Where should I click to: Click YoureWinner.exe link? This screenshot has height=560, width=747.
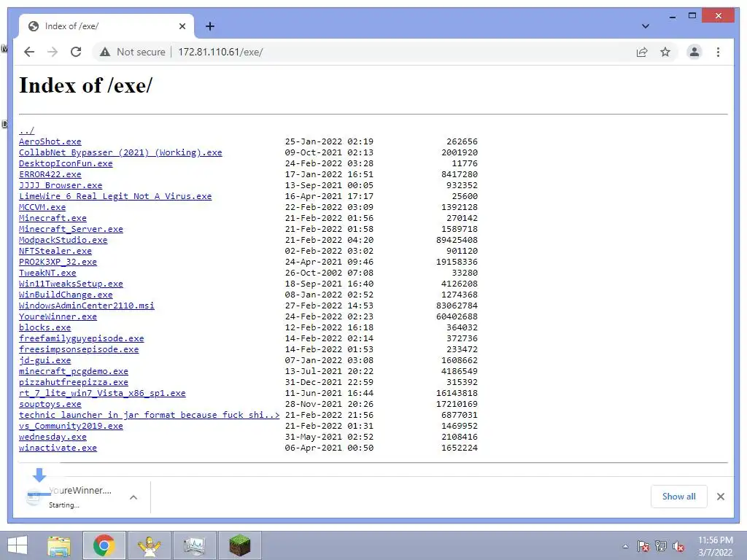point(58,316)
